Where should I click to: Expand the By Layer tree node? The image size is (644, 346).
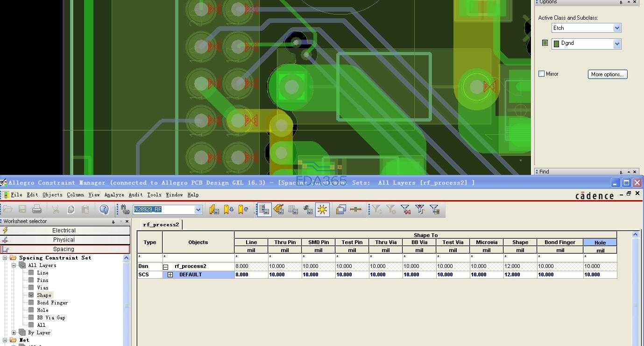pyautogui.click(x=14, y=333)
